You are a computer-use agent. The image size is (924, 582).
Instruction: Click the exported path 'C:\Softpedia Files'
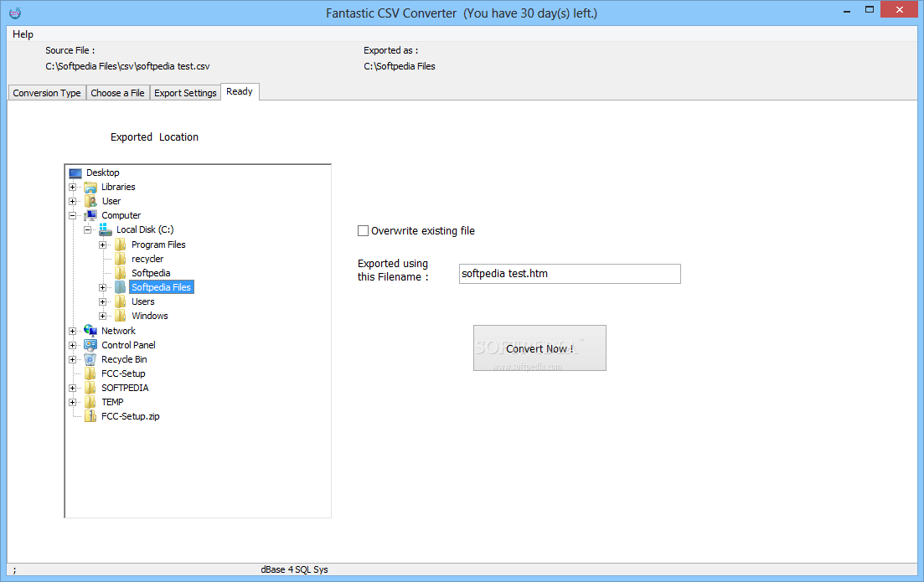(400, 66)
